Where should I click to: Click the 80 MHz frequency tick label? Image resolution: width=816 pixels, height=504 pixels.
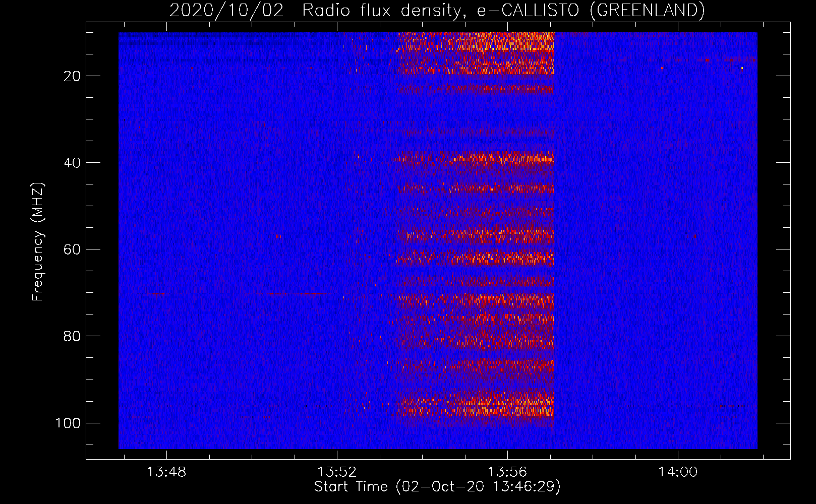pyautogui.click(x=72, y=336)
